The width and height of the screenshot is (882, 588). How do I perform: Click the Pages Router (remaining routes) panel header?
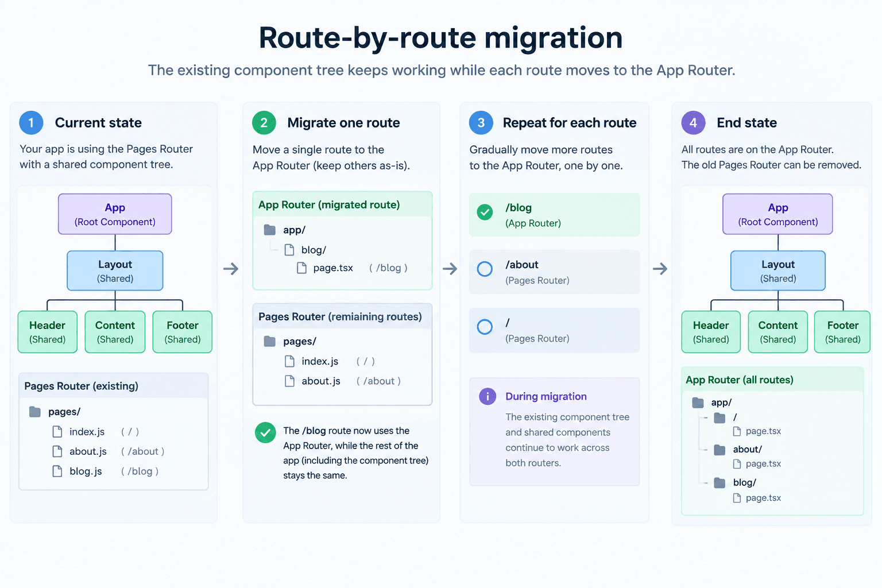pos(342,316)
